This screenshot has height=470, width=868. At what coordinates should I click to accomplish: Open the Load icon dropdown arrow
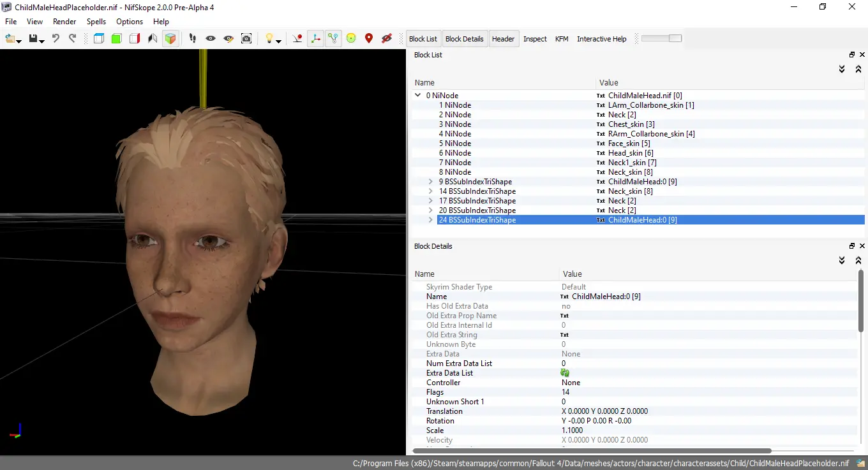click(19, 41)
